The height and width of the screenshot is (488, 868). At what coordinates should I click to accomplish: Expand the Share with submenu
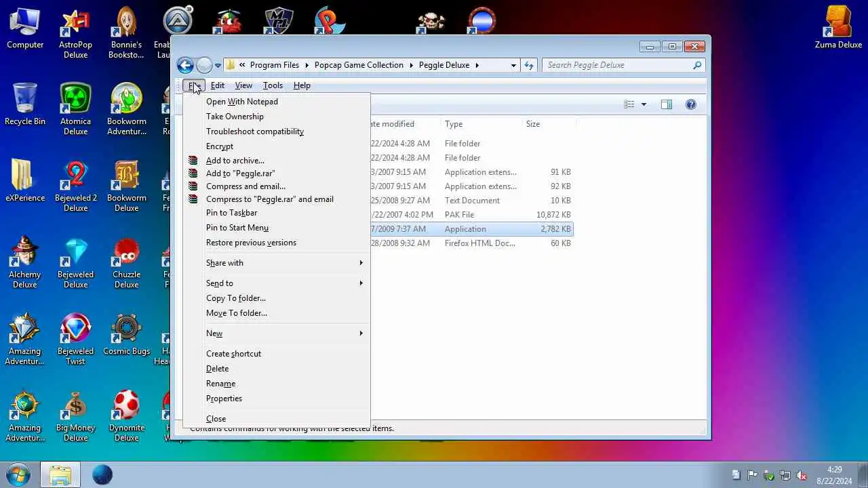(277, 263)
